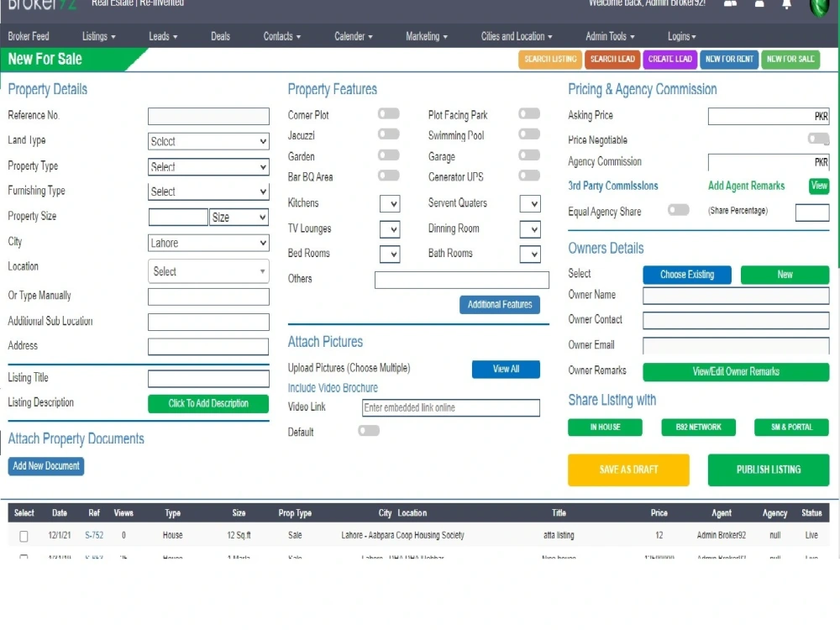This screenshot has width=840, height=630.
Task: Open the City dropdown showing Lahore
Action: pyautogui.click(x=208, y=243)
